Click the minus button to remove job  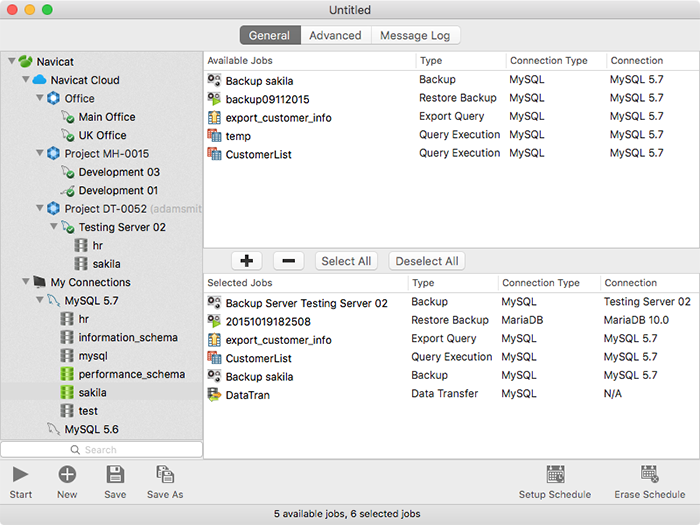tap(288, 261)
